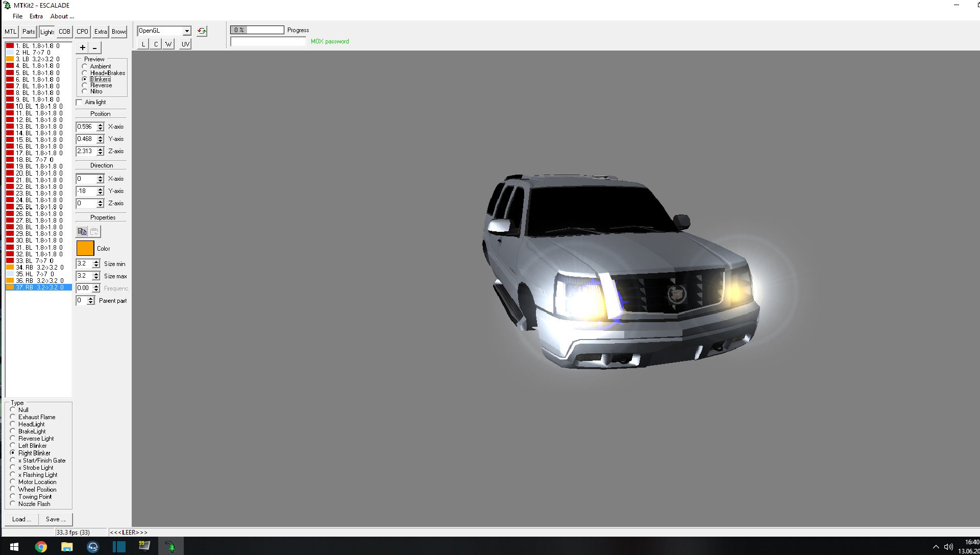Screen dimensions: 980x555
Task: Switch to the Browse tab
Action: point(119,32)
